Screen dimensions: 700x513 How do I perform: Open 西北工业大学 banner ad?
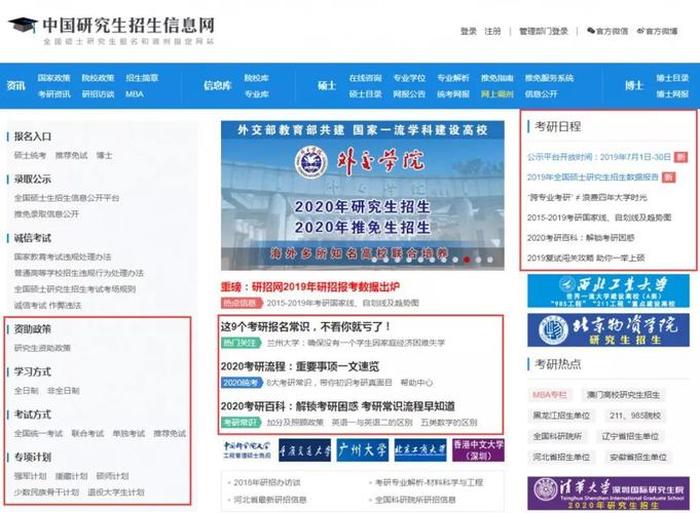coord(608,291)
